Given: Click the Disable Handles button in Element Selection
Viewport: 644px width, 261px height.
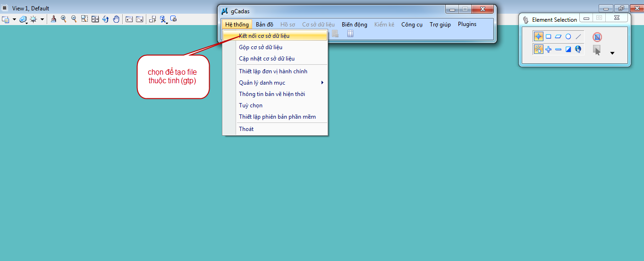Looking at the screenshot, I should click(x=597, y=37).
